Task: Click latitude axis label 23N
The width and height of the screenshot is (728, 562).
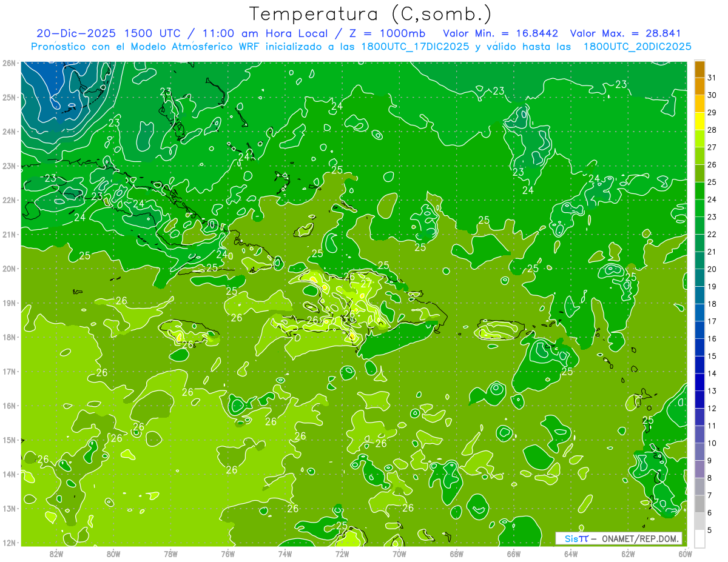Action: click(9, 166)
